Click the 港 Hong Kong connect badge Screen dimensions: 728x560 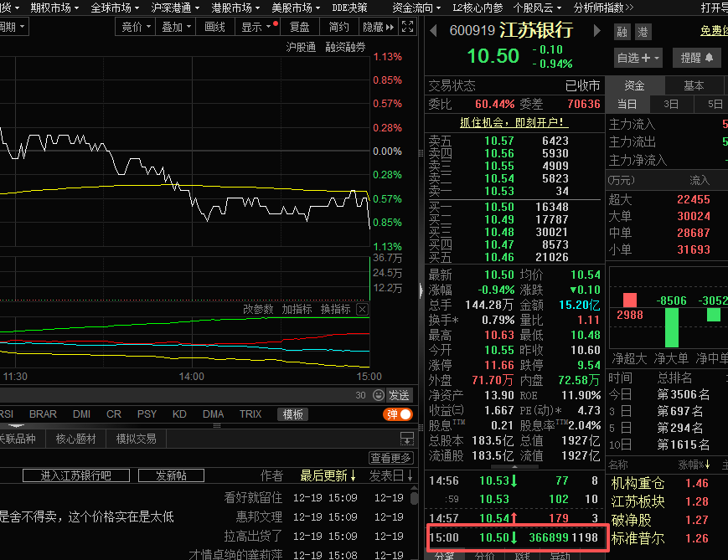tap(643, 32)
